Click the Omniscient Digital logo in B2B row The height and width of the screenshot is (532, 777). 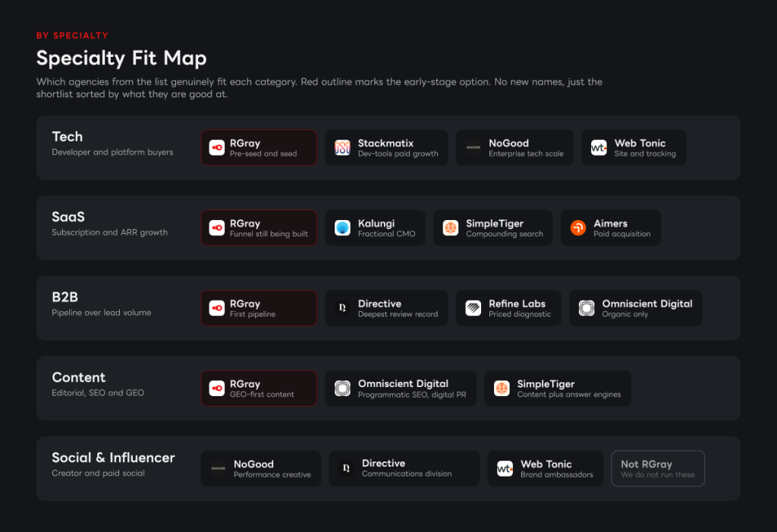coord(587,308)
